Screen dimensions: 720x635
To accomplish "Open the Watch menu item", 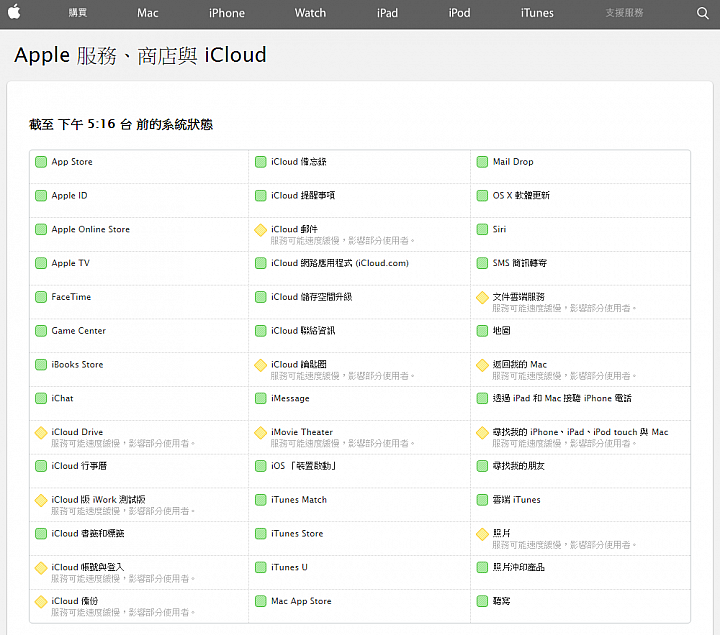I will coord(310,13).
